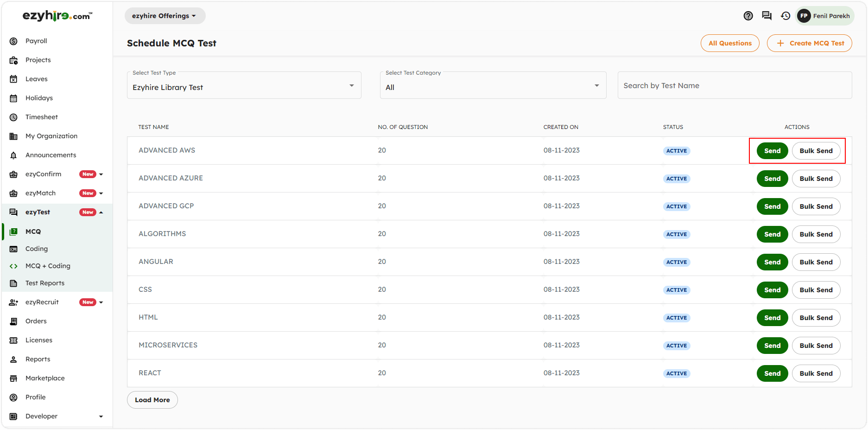Click the Holidays calendar icon
The image size is (868, 430).
coord(13,98)
